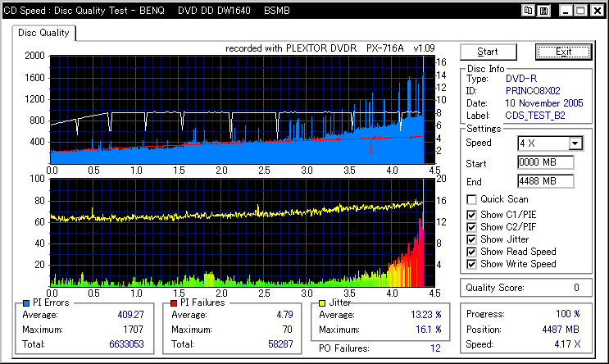Click the Exit button
This screenshot has width=609, height=364.
[x=563, y=52]
